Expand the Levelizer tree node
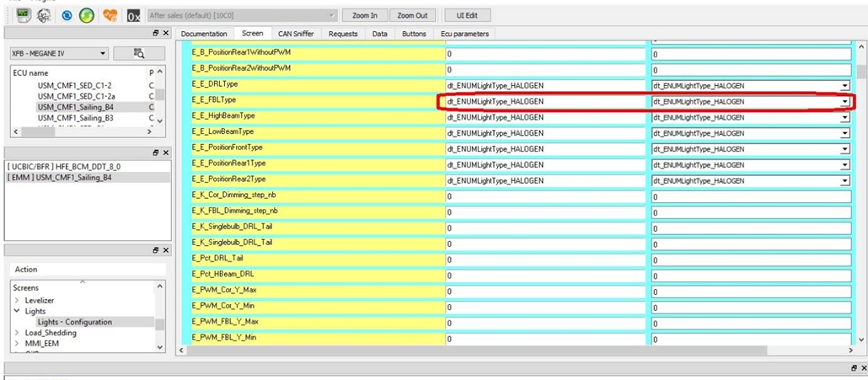Viewport: 868px width, 380px height. [17, 300]
